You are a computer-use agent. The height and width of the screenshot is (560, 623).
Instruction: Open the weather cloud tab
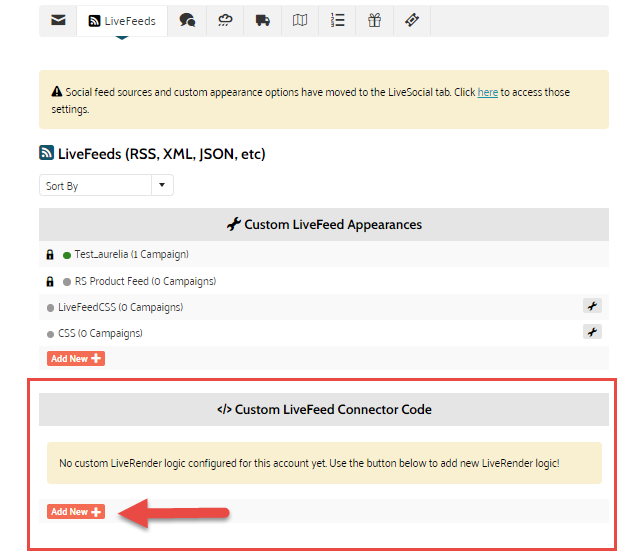(225, 21)
